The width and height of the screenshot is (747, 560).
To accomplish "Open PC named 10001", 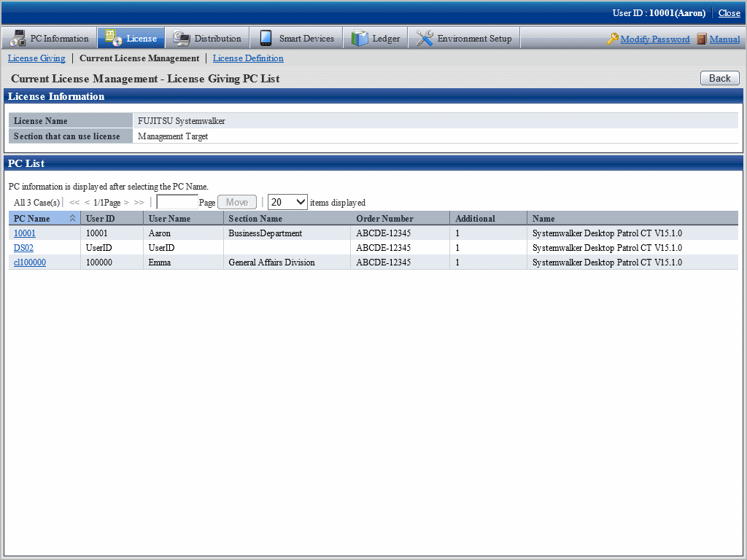I will pyautogui.click(x=24, y=233).
